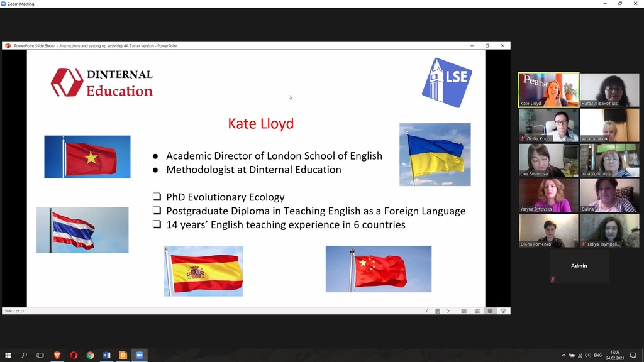Image resolution: width=644 pixels, height=362 pixels.
Task: Select Kate Lloyd's video thumbnail
Action: (548, 90)
